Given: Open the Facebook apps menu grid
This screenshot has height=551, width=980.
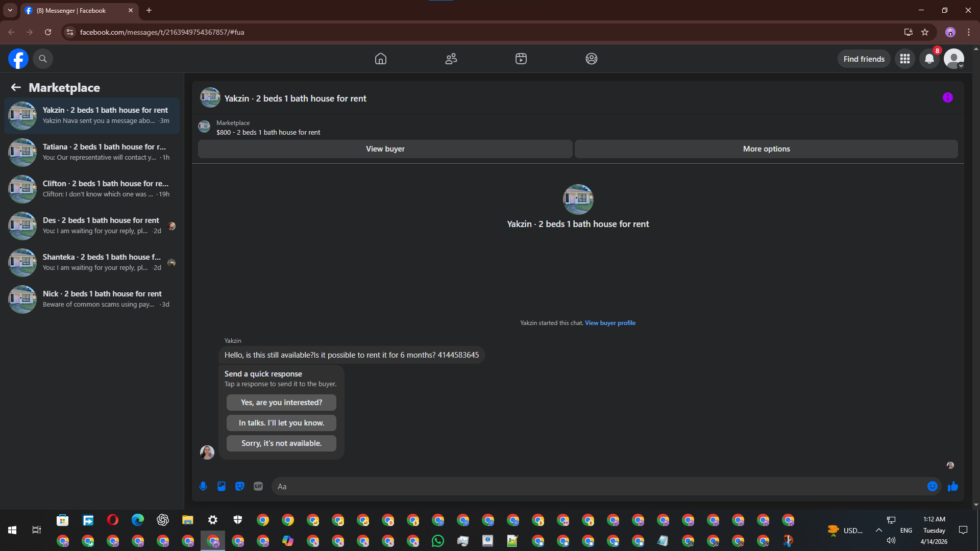Looking at the screenshot, I should pos(905,59).
